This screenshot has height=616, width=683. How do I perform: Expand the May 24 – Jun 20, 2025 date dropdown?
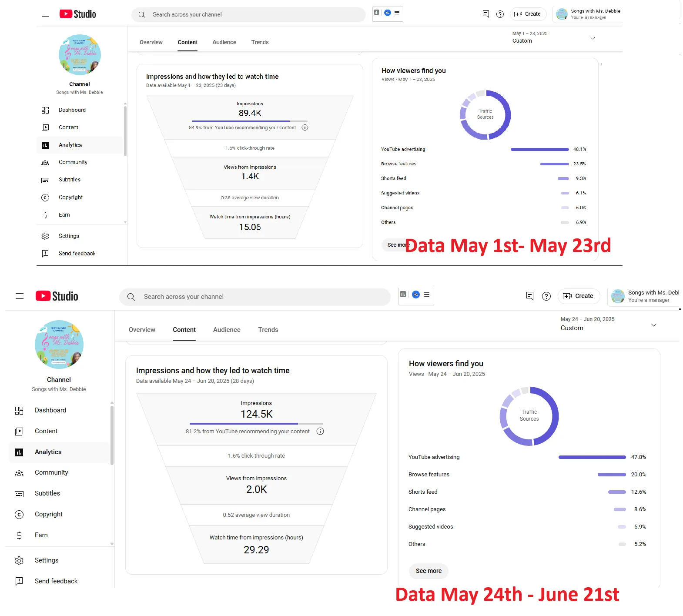653,325
